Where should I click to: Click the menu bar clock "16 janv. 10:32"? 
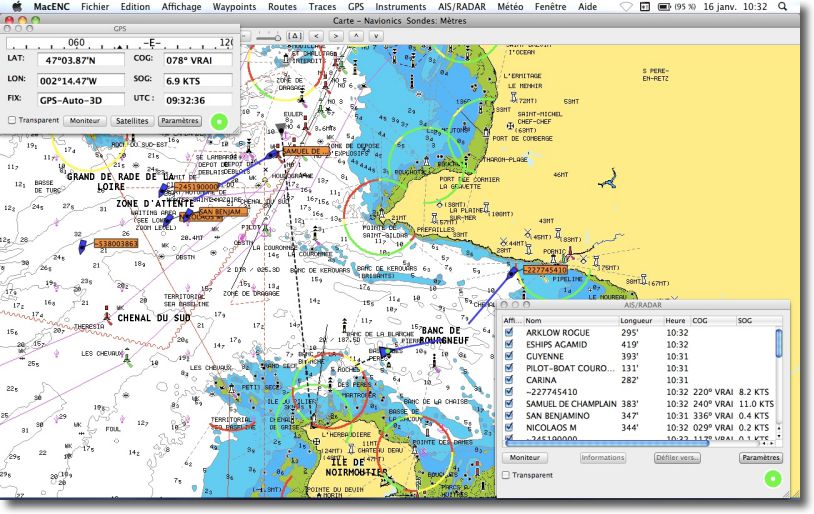point(735,7)
